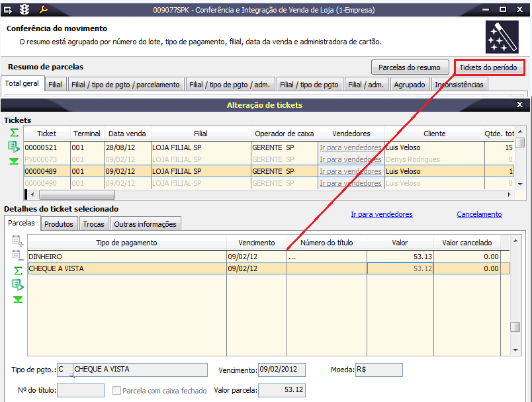
Task: Open blue Ir para vendedores link in details
Action: [382, 214]
